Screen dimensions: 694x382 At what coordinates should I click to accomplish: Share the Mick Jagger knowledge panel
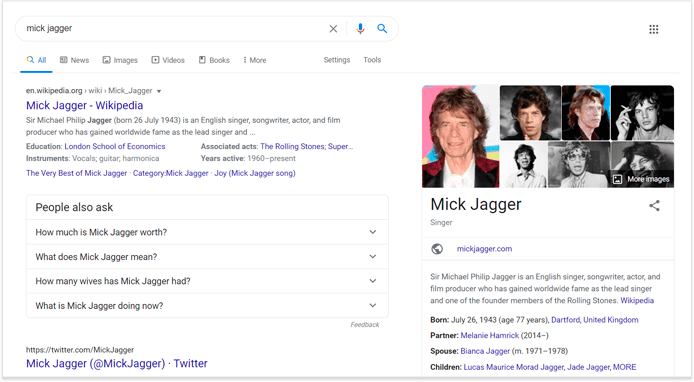click(654, 205)
